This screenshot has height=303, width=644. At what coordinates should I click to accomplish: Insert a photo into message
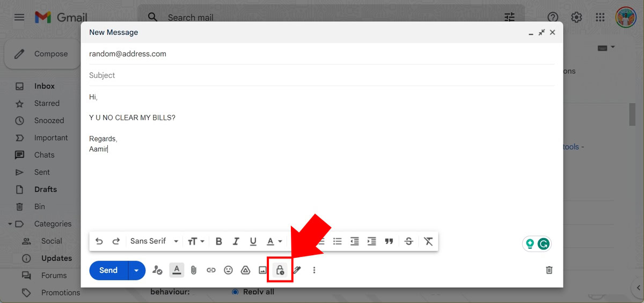pos(262,270)
